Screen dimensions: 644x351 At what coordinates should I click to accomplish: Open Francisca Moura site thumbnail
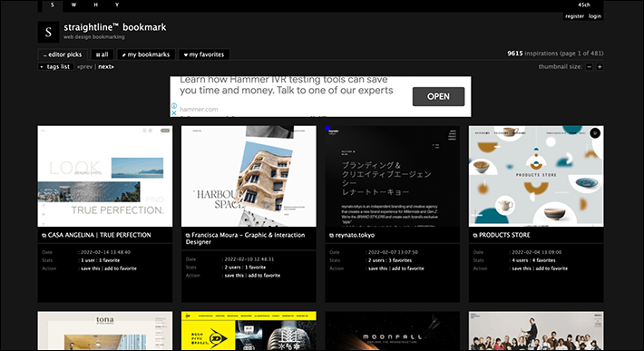(249, 176)
